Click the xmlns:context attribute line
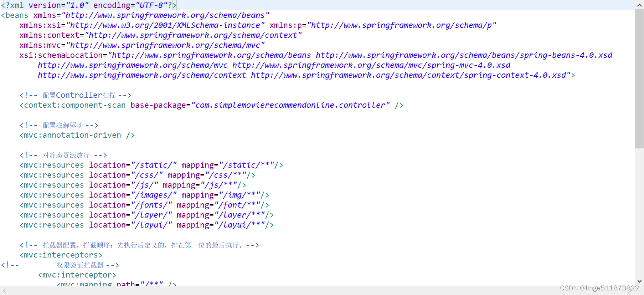Viewport: 644px width, 295px height. coord(160,35)
